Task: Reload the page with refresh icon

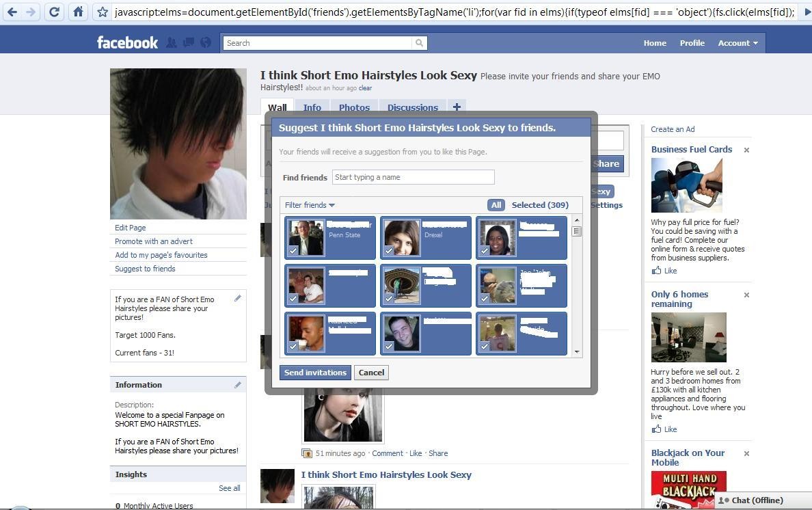Action: pyautogui.click(x=55, y=12)
